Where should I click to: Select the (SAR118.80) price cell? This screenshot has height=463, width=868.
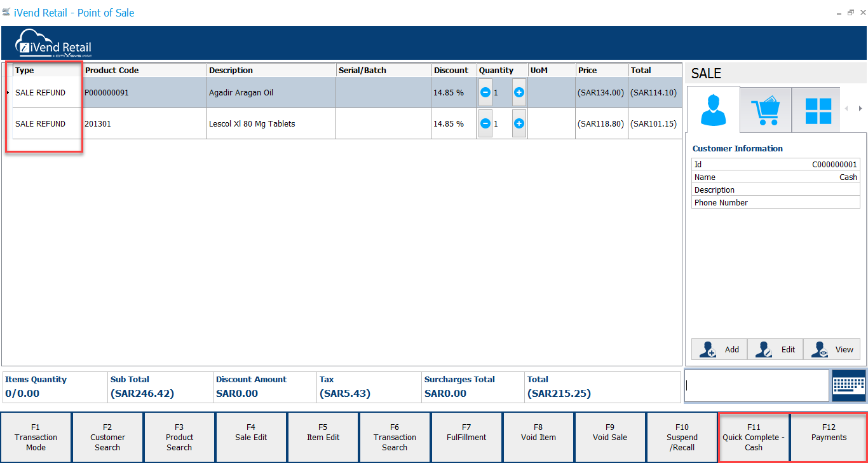(x=602, y=123)
